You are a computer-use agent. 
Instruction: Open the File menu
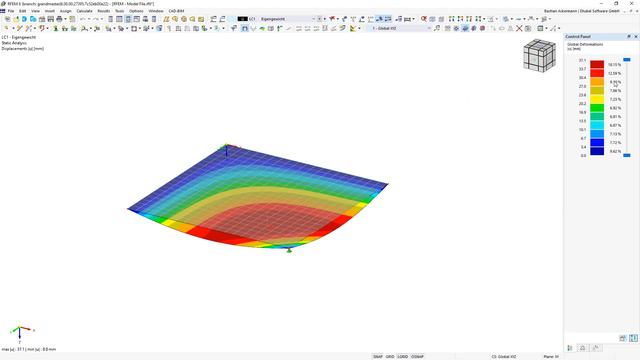pos(11,11)
